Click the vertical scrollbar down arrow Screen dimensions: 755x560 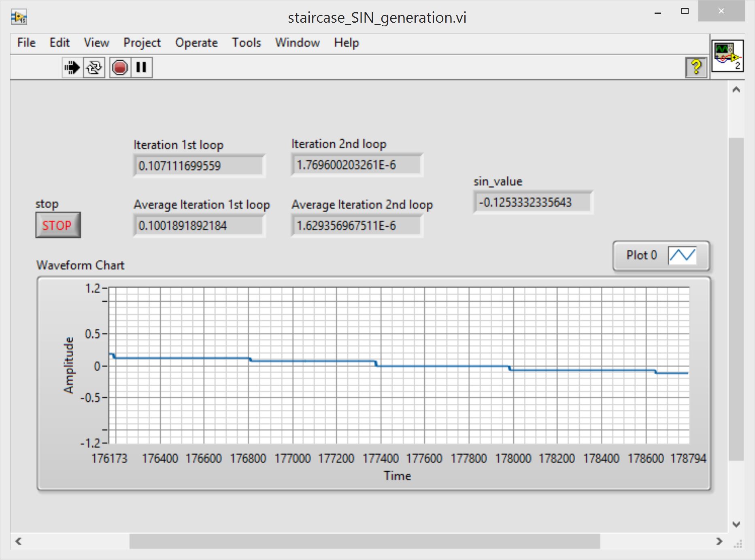click(736, 524)
